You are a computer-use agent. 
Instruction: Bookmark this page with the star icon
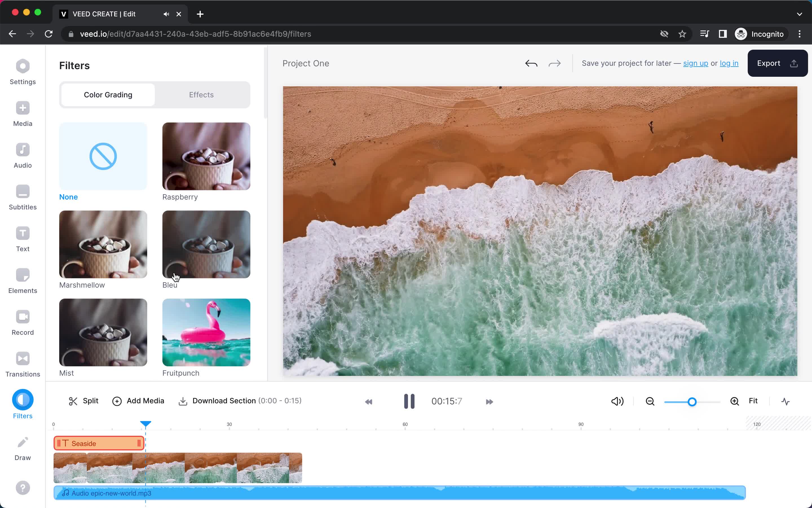tap(682, 34)
